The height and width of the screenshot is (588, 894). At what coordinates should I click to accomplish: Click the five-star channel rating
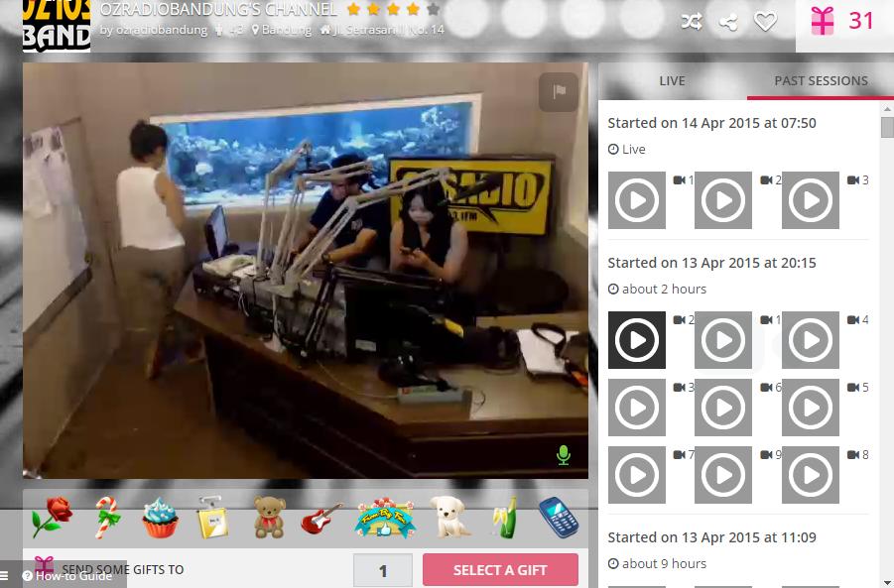(x=393, y=9)
